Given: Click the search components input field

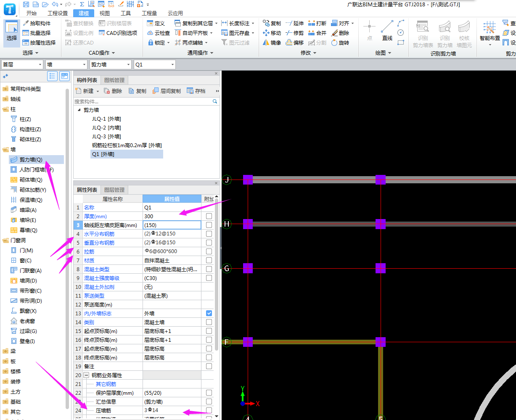Looking at the screenshot, I should [143, 101].
